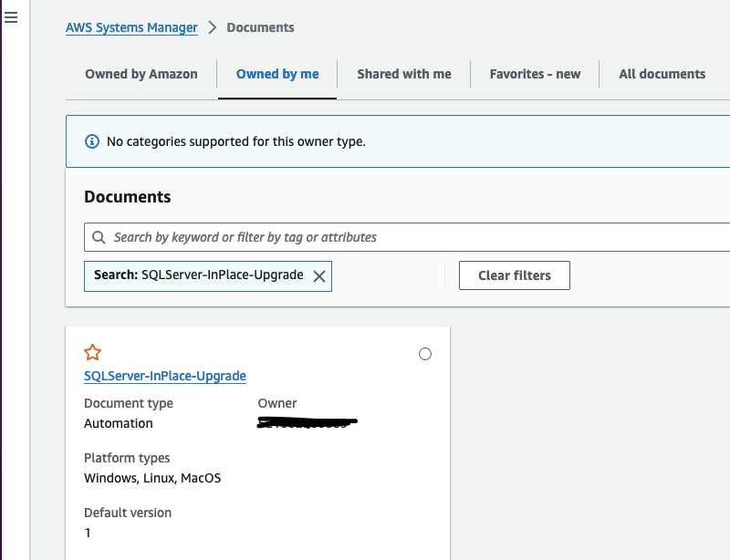Open the Shared with me tab
This screenshot has width=730, height=560.
(x=403, y=74)
